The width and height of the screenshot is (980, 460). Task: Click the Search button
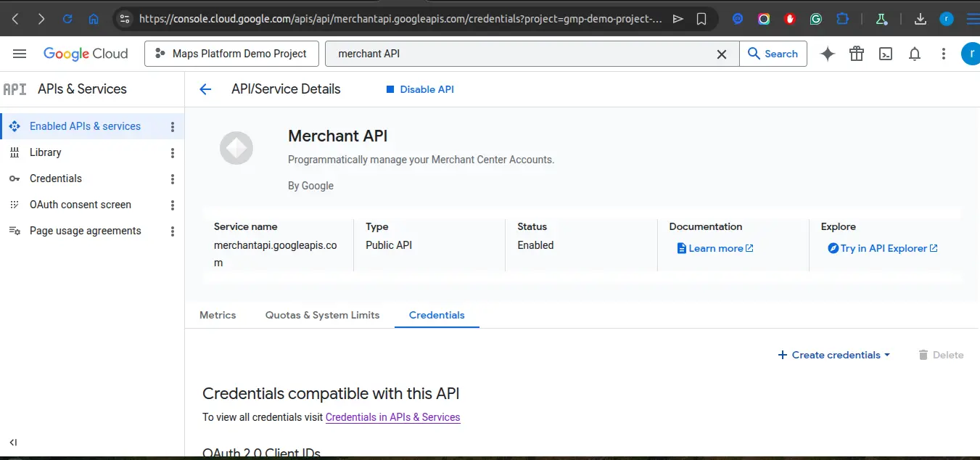tap(773, 54)
